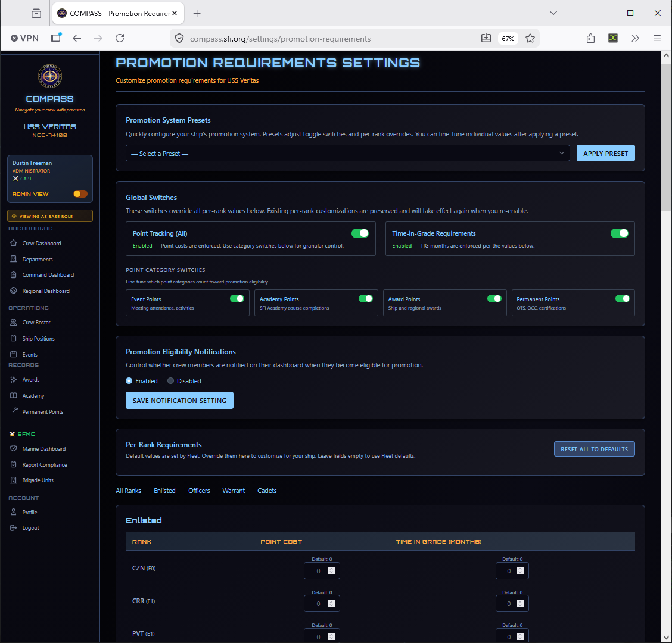Open Crew Roster people icon
Viewport: 672px width, 643px height.
(x=14, y=323)
